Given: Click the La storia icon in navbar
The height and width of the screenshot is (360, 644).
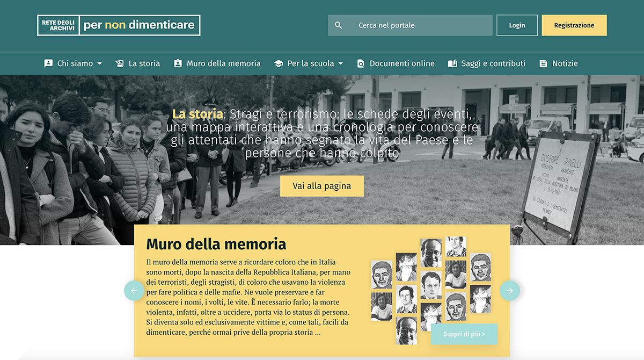Looking at the screenshot, I should [120, 63].
